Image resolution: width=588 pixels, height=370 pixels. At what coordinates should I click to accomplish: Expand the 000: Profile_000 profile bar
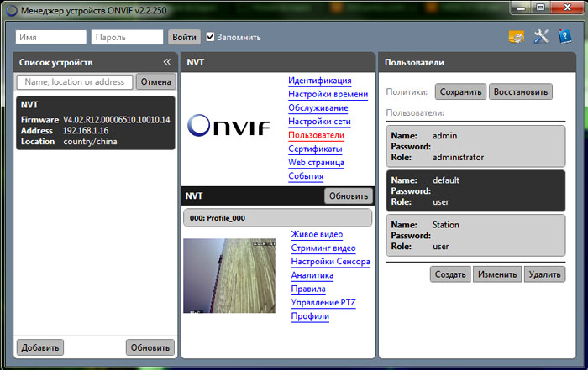pos(277,217)
